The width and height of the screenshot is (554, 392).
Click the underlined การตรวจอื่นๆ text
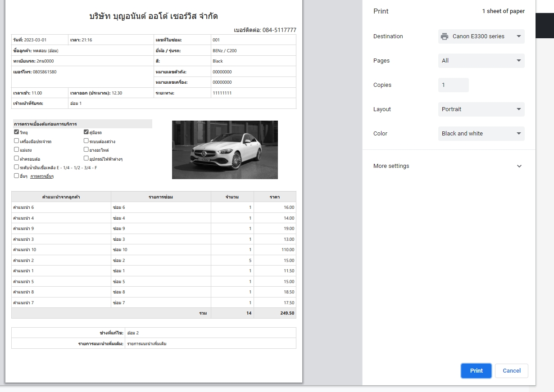[42, 176]
